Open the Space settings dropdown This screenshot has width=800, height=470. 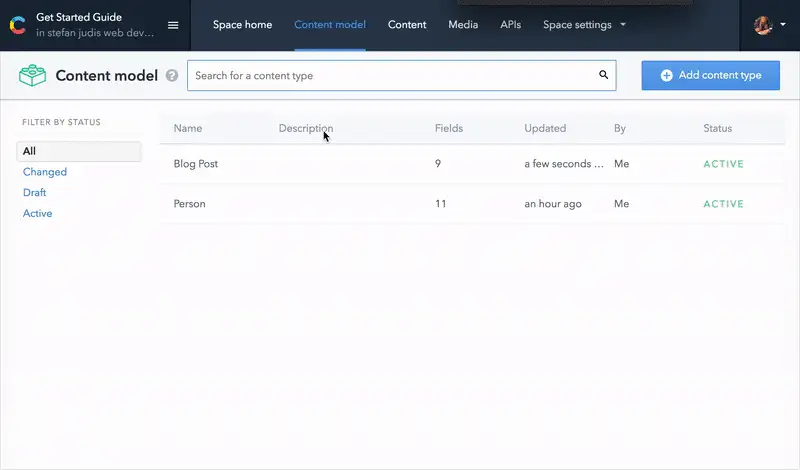point(584,24)
